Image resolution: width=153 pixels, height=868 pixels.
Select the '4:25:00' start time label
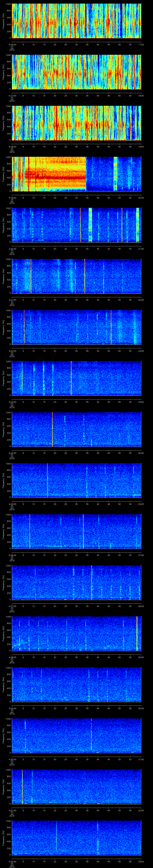tap(12, 504)
